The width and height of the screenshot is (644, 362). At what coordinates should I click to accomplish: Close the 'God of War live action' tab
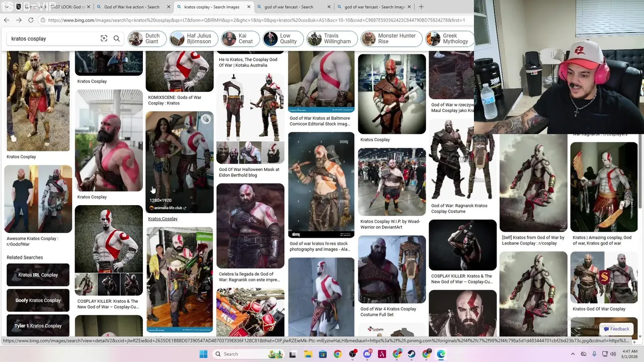tap(169, 7)
